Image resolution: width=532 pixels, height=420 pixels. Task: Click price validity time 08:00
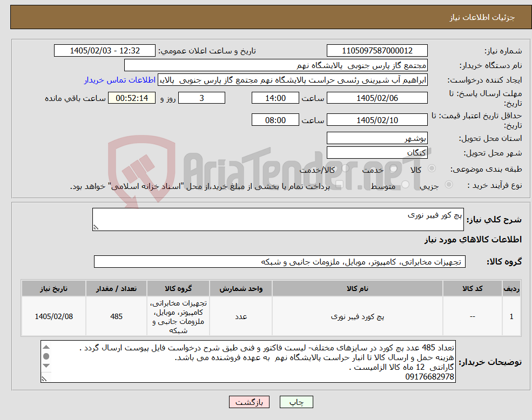click(275, 120)
